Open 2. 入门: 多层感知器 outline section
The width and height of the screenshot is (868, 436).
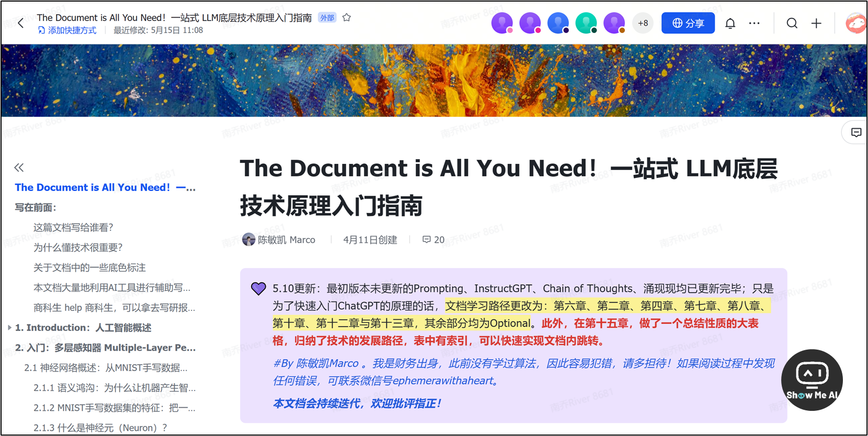(x=105, y=348)
